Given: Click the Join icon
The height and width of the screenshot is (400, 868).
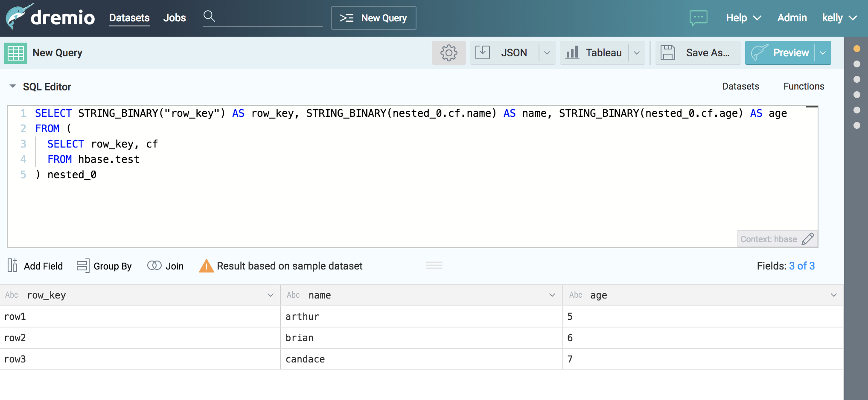Looking at the screenshot, I should click(154, 266).
